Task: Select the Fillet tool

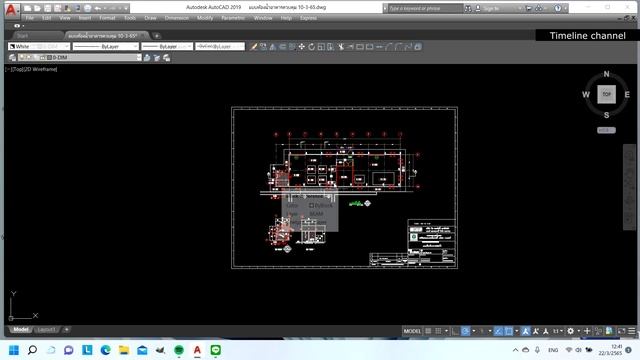Action: [398, 47]
